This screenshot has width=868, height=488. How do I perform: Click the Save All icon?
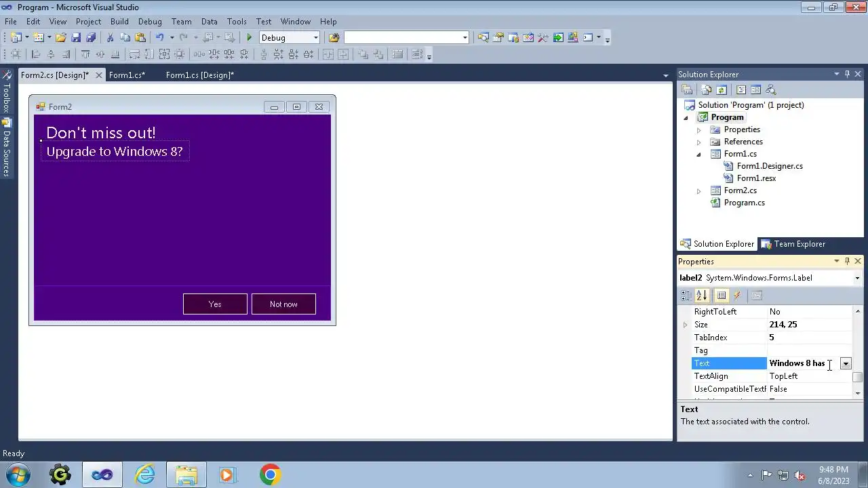(91, 38)
